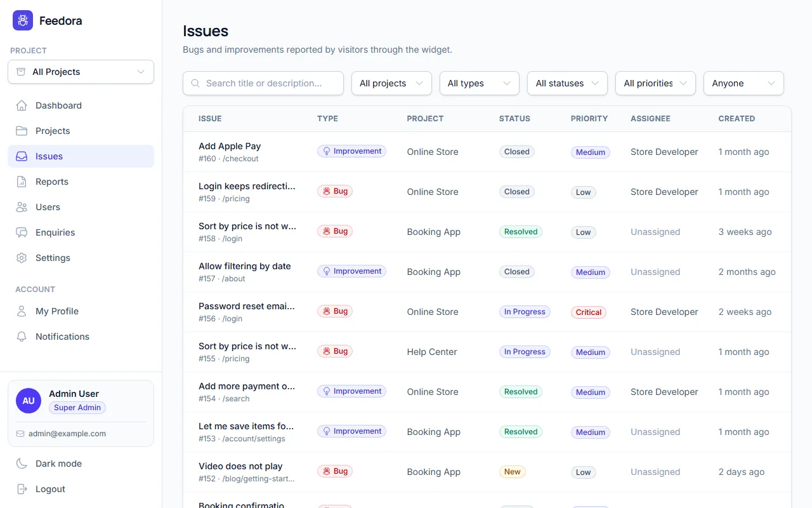Click the Issues inbox icon in sidebar
Screen dimensions: 812x508
pyautogui.click(x=22, y=156)
